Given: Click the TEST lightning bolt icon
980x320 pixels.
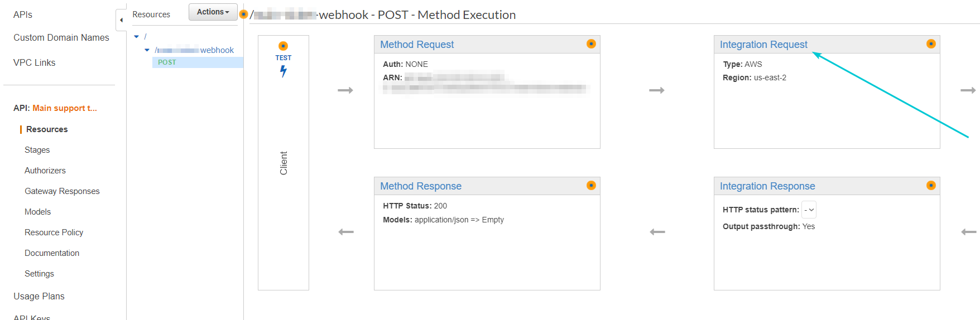Looking at the screenshot, I should [284, 71].
